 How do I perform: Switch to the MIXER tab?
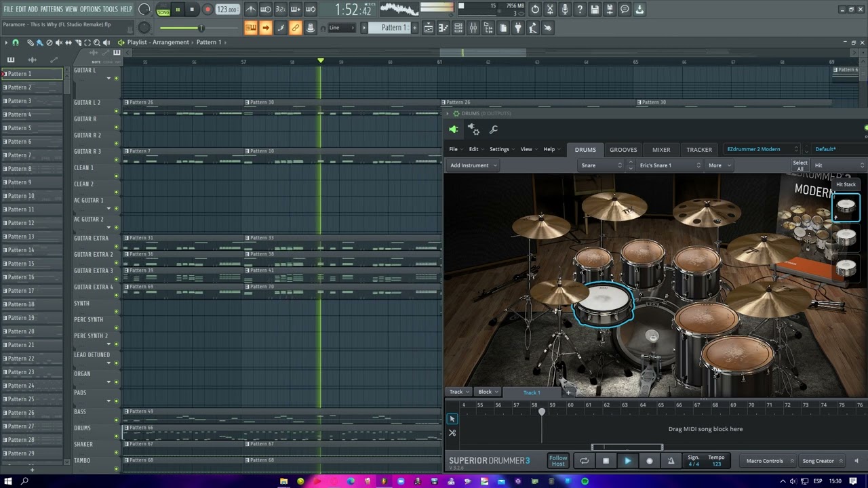[661, 150]
